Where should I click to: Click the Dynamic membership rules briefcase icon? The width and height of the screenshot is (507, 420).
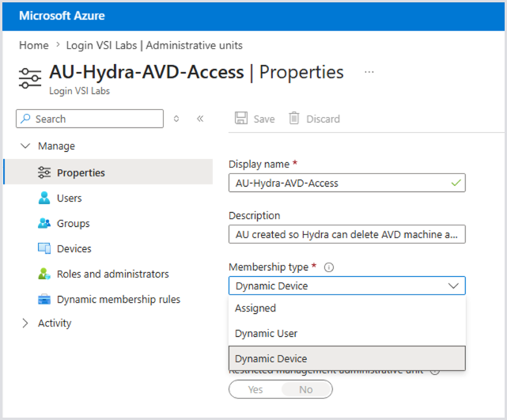44,300
